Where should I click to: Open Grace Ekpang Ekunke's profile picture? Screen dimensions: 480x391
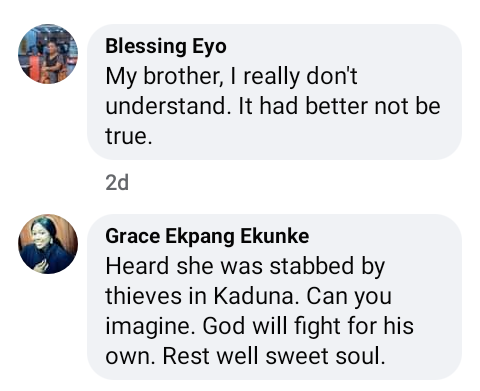48,244
